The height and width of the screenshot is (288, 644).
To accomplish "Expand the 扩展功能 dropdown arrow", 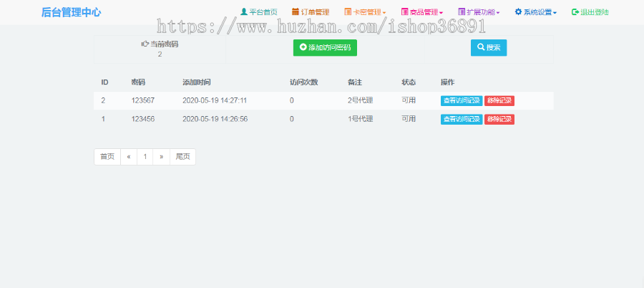I will pyautogui.click(x=498, y=13).
